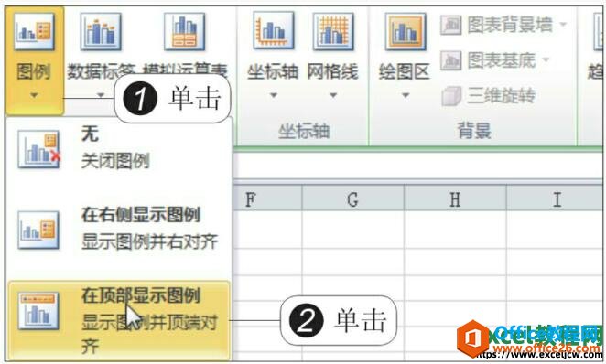Click the 背景 group label
Screen dimensions: 606x364
pyautogui.click(x=474, y=131)
